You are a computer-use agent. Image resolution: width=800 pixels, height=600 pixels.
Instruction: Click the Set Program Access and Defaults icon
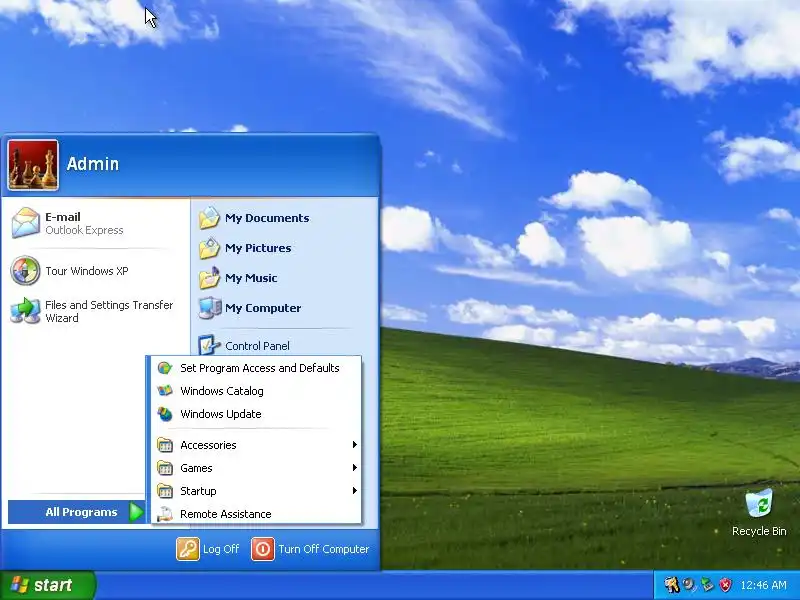pyautogui.click(x=165, y=368)
